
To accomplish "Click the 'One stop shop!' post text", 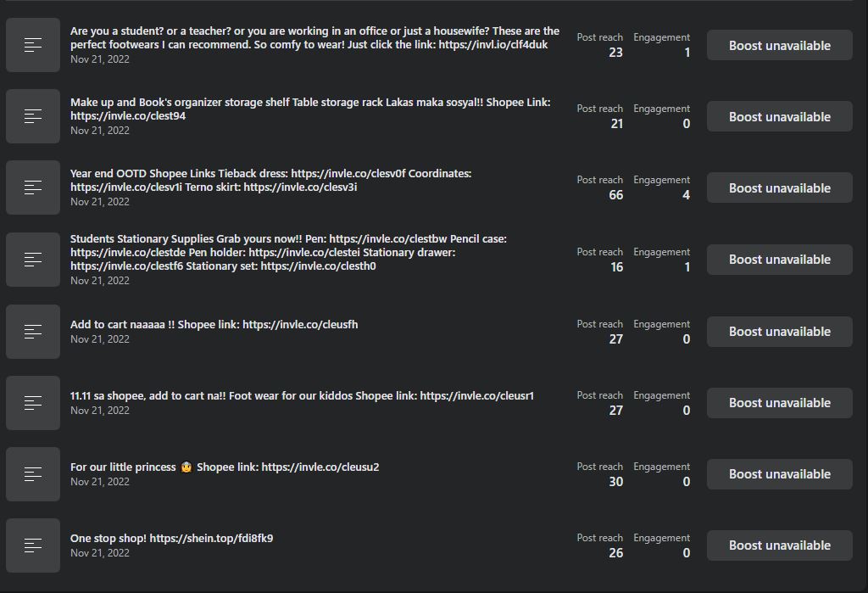I will (x=171, y=538).
